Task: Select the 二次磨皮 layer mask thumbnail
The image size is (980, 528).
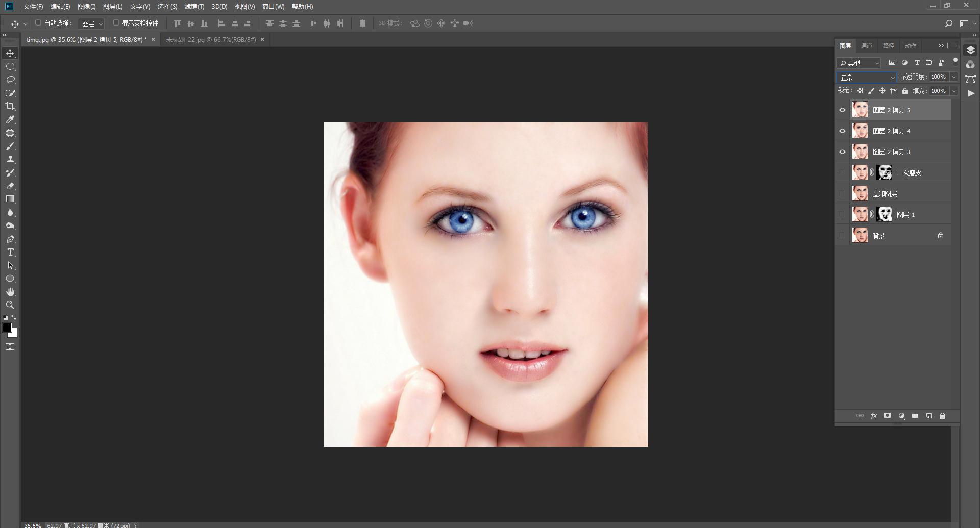Action: pos(885,172)
